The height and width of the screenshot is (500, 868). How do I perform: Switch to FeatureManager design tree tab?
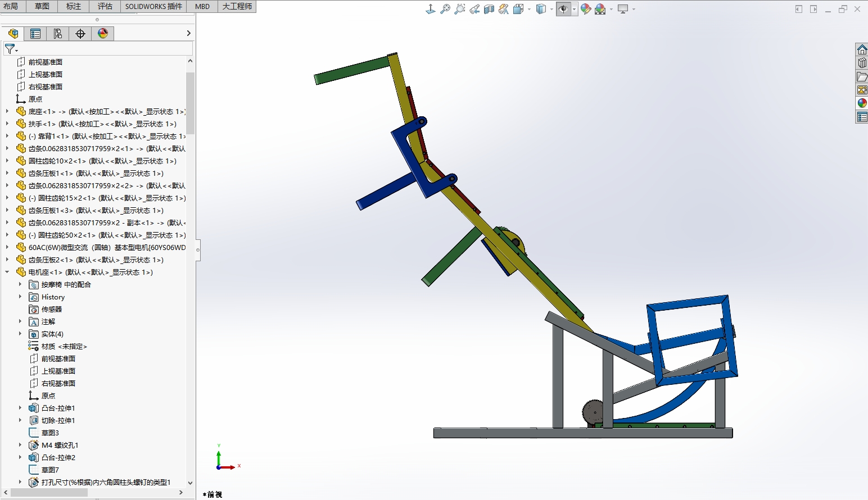pos(13,34)
